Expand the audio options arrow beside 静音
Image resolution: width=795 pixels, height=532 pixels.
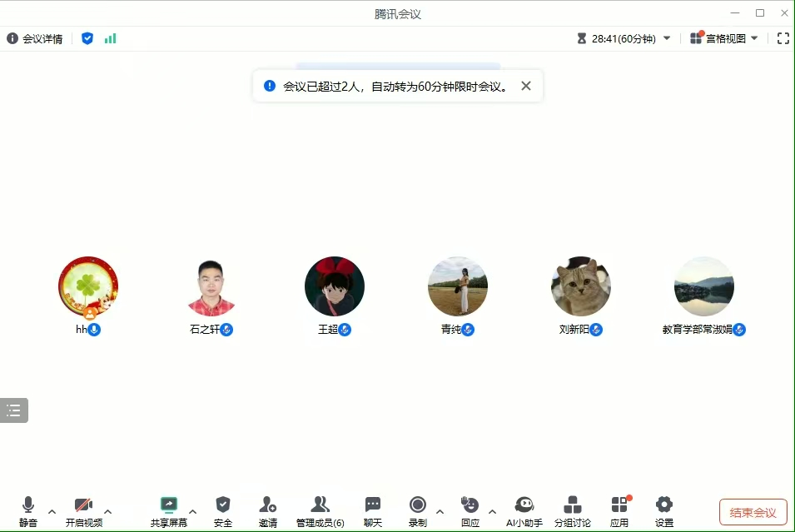(52, 511)
